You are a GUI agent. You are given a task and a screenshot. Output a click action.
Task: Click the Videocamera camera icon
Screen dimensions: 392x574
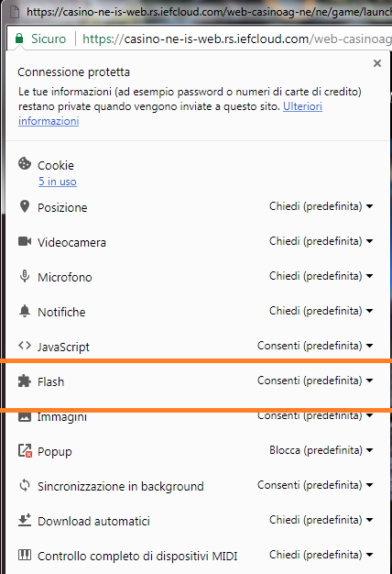[25, 241]
